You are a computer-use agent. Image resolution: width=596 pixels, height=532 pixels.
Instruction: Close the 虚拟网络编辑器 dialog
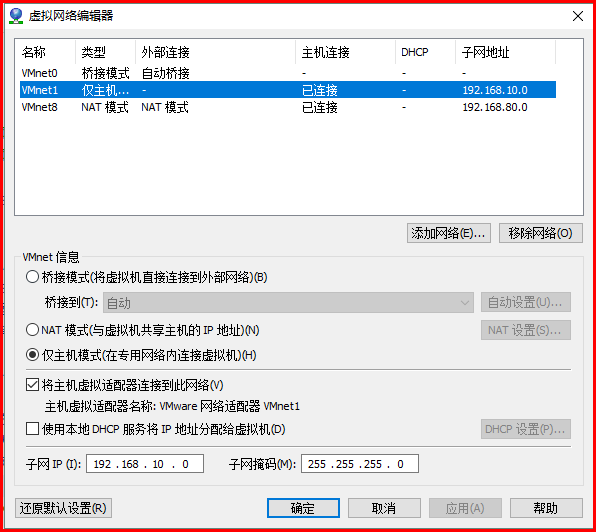[578, 16]
